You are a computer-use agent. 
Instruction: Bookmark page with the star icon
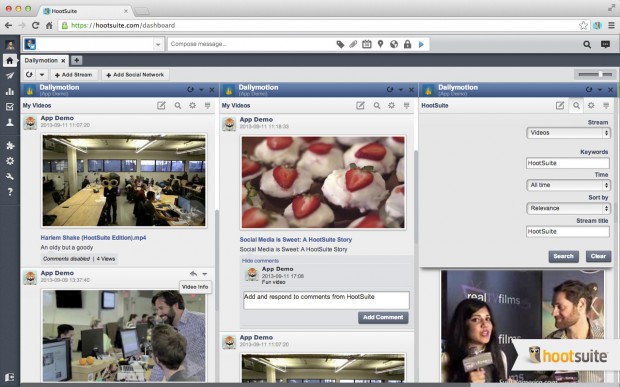(x=583, y=25)
